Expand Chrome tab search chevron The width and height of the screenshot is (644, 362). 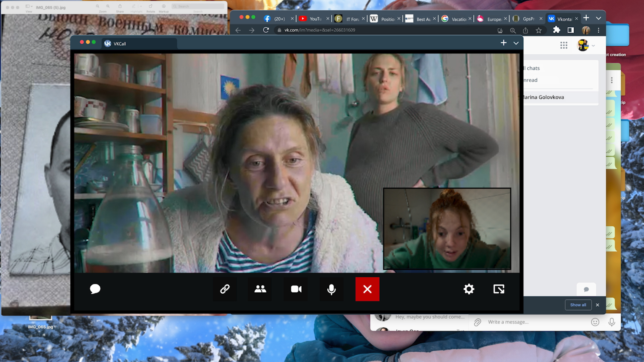click(x=599, y=18)
